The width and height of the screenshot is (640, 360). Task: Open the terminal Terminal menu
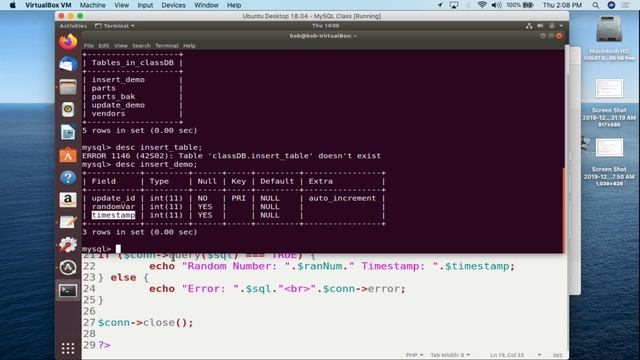point(167,46)
